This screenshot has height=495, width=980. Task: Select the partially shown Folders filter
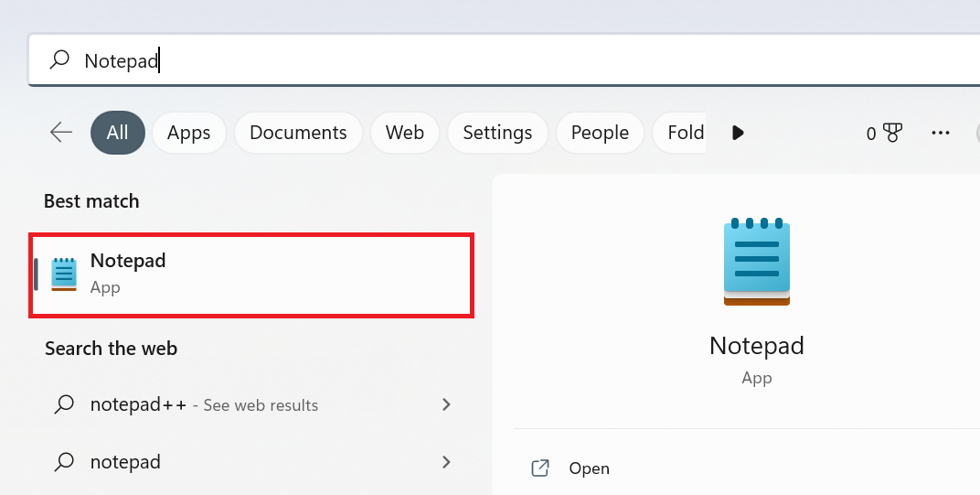coord(680,132)
